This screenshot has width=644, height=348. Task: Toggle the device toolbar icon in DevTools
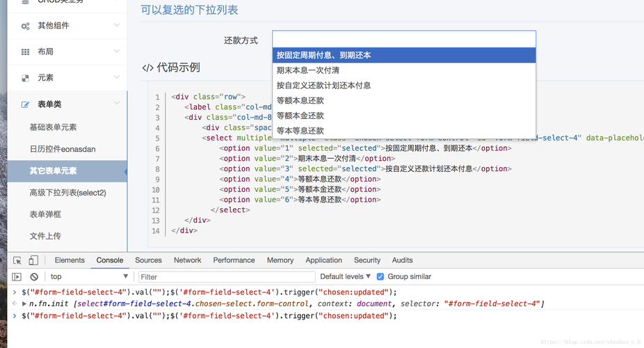pyautogui.click(x=33, y=260)
